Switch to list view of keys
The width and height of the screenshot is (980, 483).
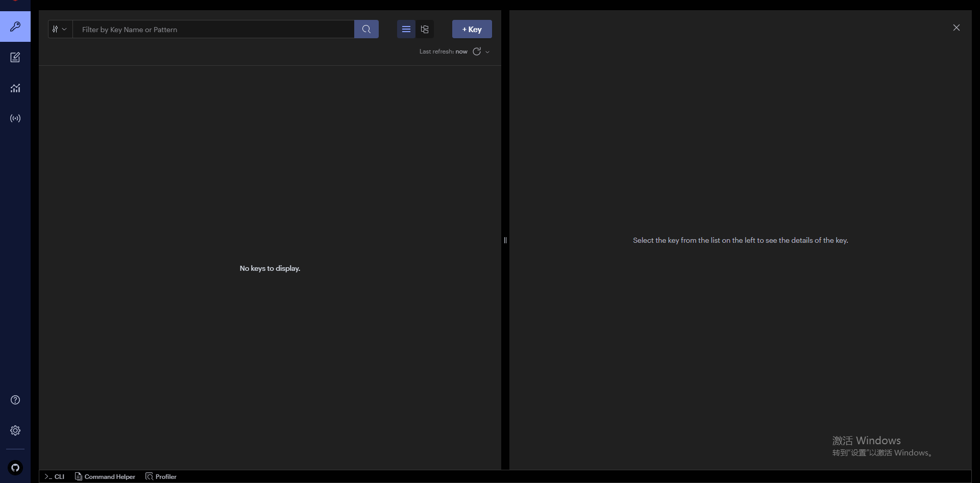click(x=406, y=29)
